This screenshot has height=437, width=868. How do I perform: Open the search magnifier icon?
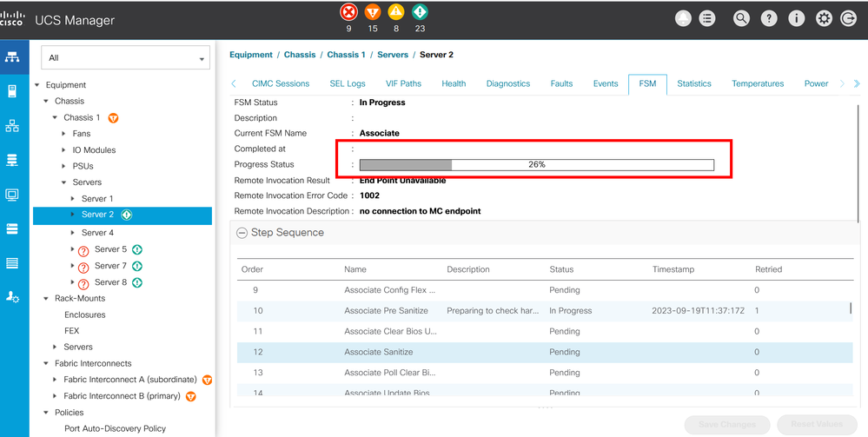(x=740, y=18)
